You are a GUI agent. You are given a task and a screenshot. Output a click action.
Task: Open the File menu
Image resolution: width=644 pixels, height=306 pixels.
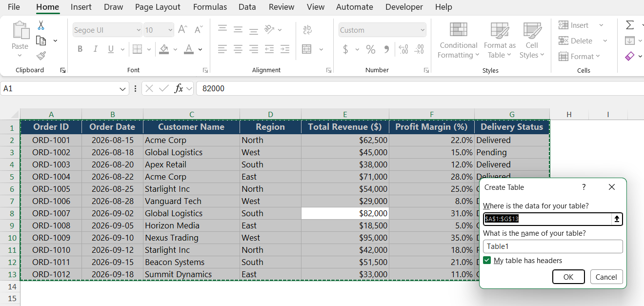point(14,7)
